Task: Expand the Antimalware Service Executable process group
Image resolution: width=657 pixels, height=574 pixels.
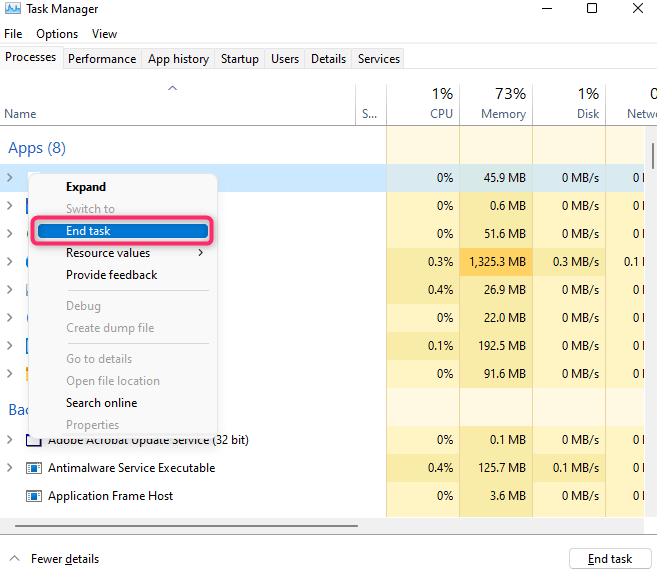Action: point(10,468)
